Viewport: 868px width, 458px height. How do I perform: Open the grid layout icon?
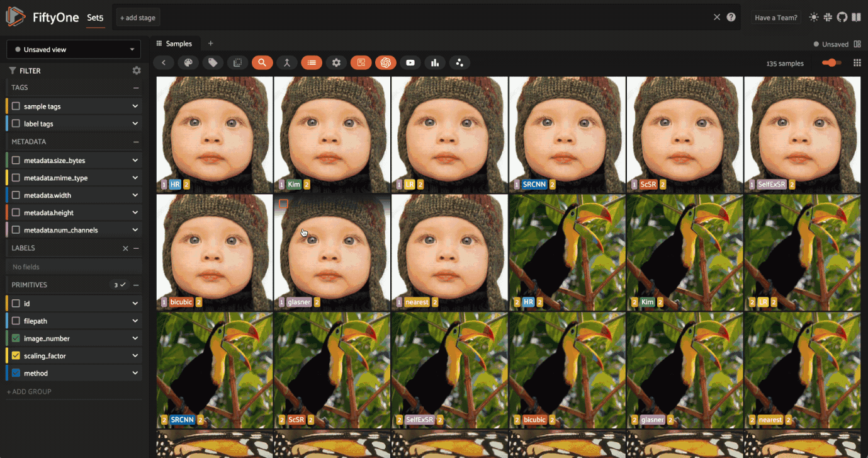857,63
